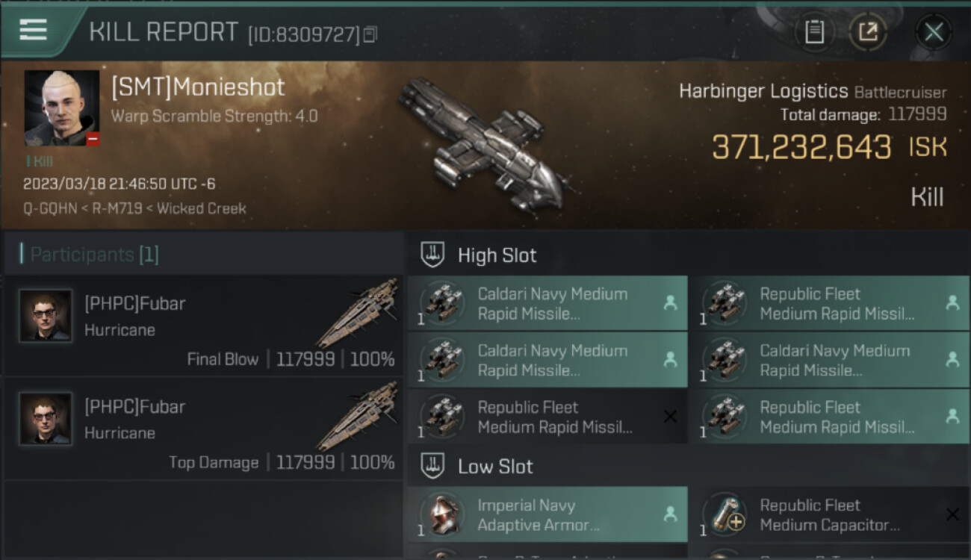Copy the kill report ID
971x560 pixels.
(370, 34)
